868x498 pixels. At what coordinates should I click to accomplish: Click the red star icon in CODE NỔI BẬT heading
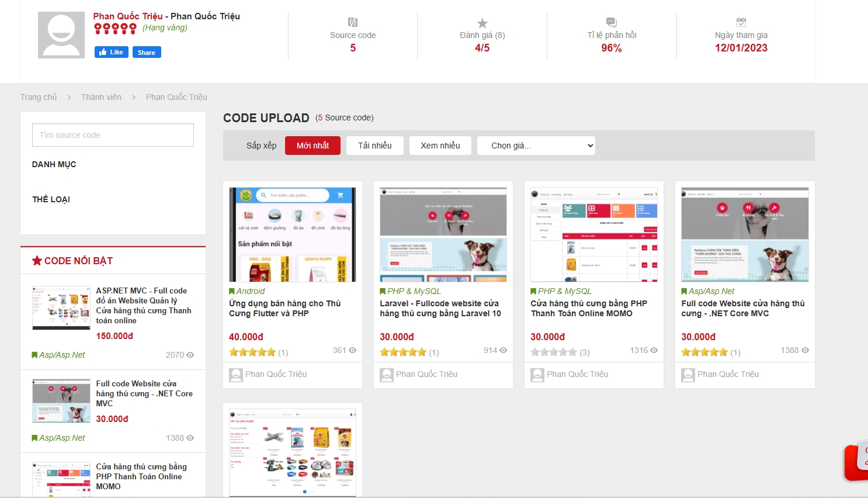[37, 261]
